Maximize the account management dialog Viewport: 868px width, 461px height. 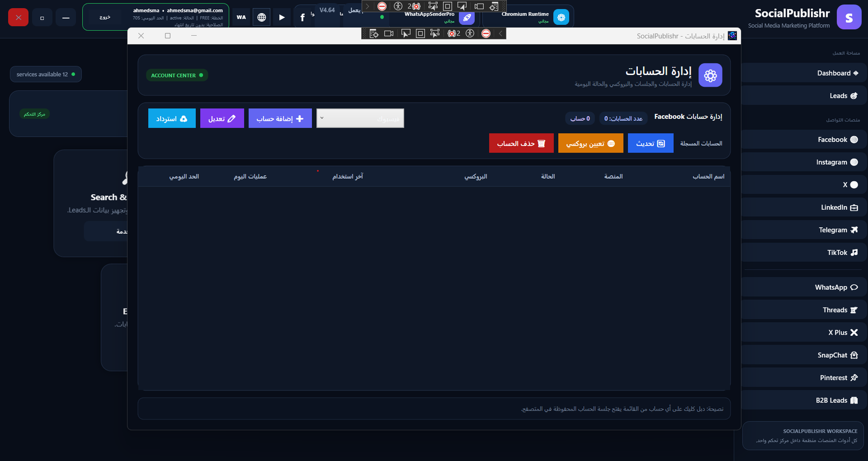(168, 36)
